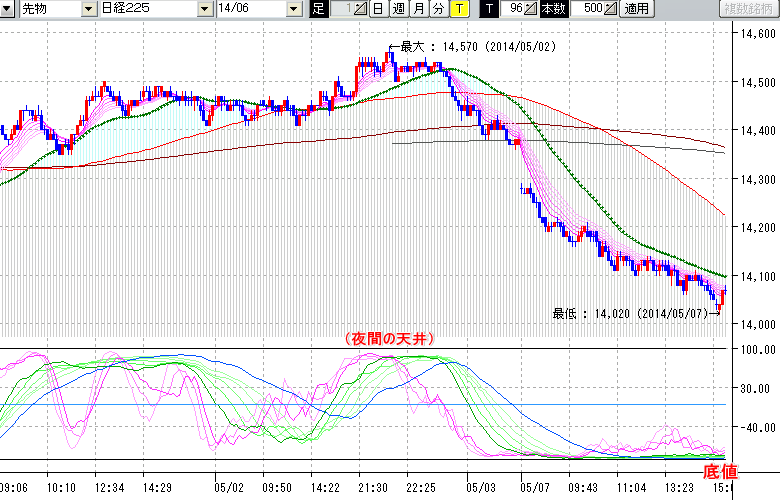780x500 pixels.
Task: Select the 週 (weekly) timeframe button
Action: click(x=398, y=9)
